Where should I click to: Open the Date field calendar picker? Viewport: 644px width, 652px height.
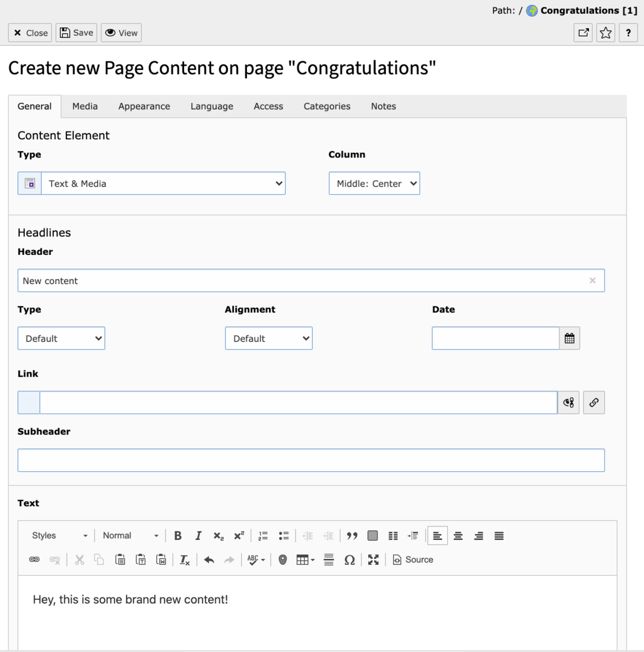(x=569, y=338)
